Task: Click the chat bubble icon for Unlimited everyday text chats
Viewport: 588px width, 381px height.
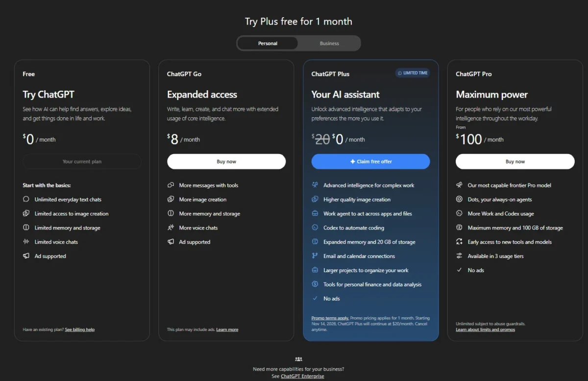Action: (x=26, y=200)
